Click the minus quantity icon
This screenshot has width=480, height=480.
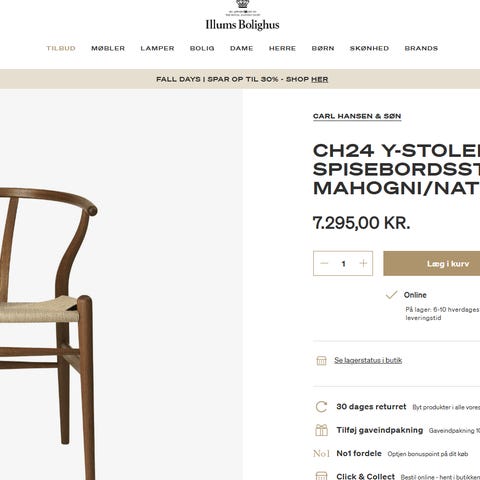click(x=324, y=263)
